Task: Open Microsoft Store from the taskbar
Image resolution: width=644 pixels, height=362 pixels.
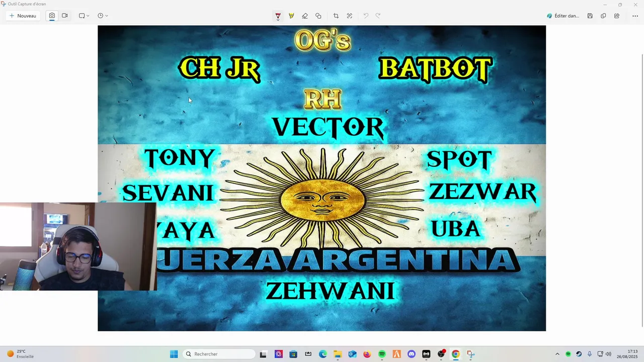Action: [x=293, y=354]
